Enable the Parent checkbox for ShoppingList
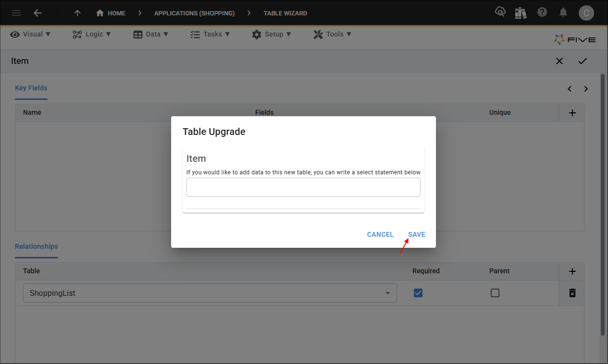The width and height of the screenshot is (608, 364). point(495,293)
